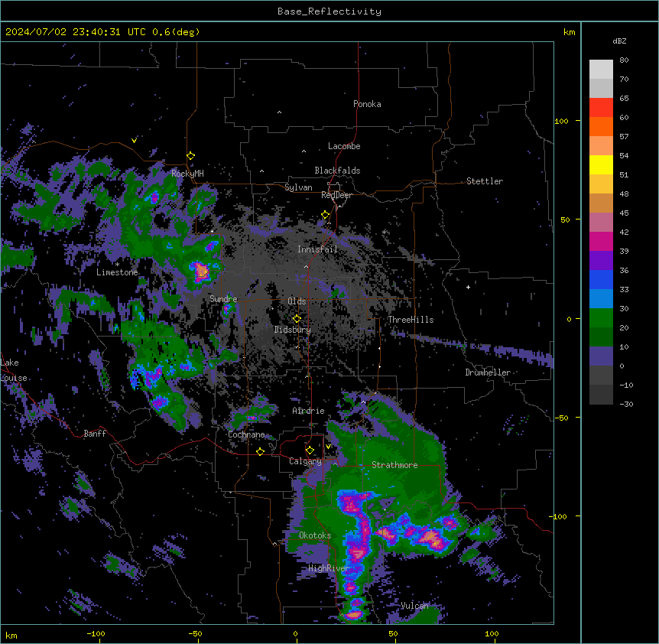Pick the bright yellow swatch between 54 and 51

601,164
